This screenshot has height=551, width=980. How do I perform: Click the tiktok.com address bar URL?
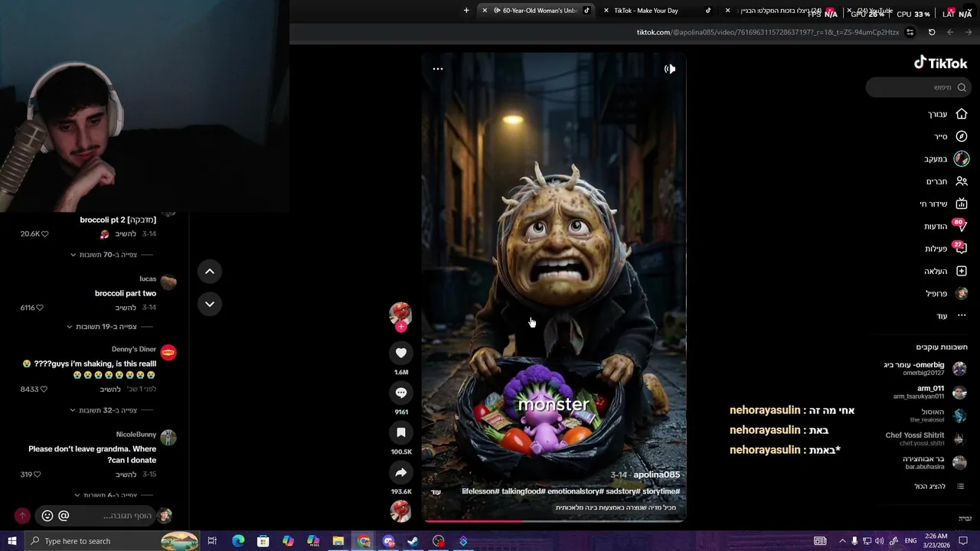[x=768, y=32]
